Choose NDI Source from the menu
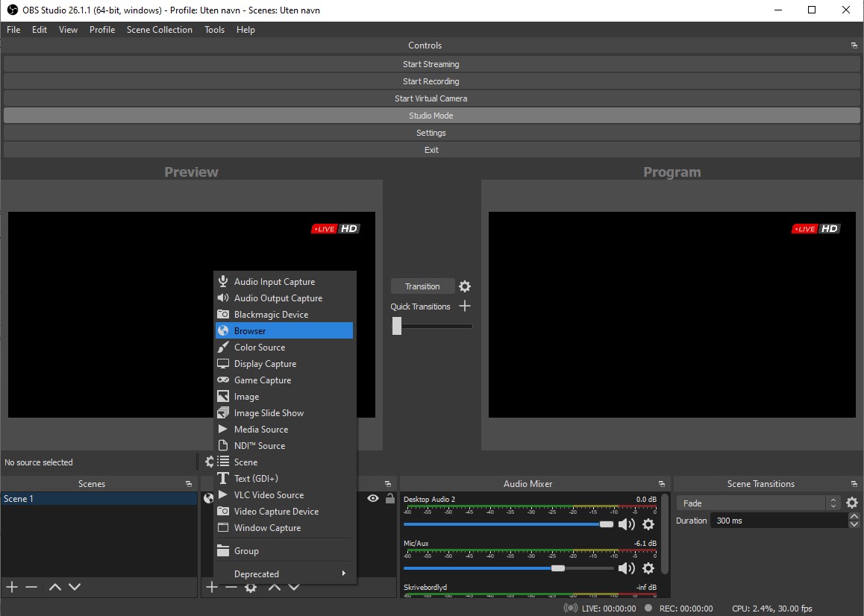Image resolution: width=864 pixels, height=616 pixels. [x=284, y=446]
